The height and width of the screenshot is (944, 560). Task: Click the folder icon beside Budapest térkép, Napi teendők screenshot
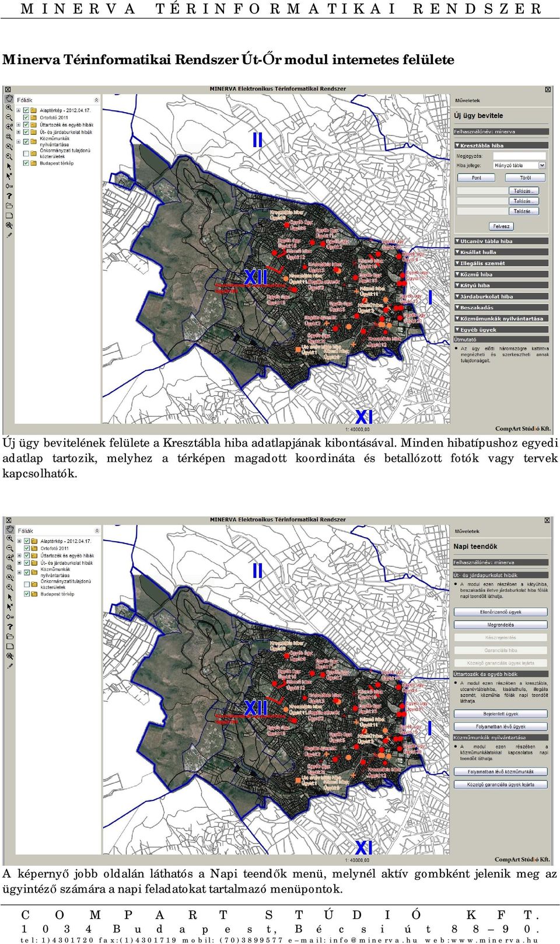[x=35, y=594]
